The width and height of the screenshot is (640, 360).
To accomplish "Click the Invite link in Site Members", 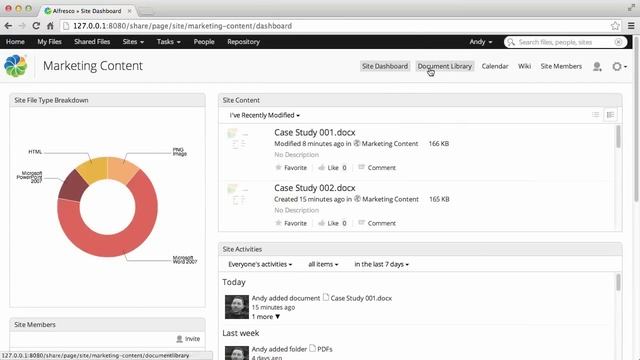I will (188, 339).
